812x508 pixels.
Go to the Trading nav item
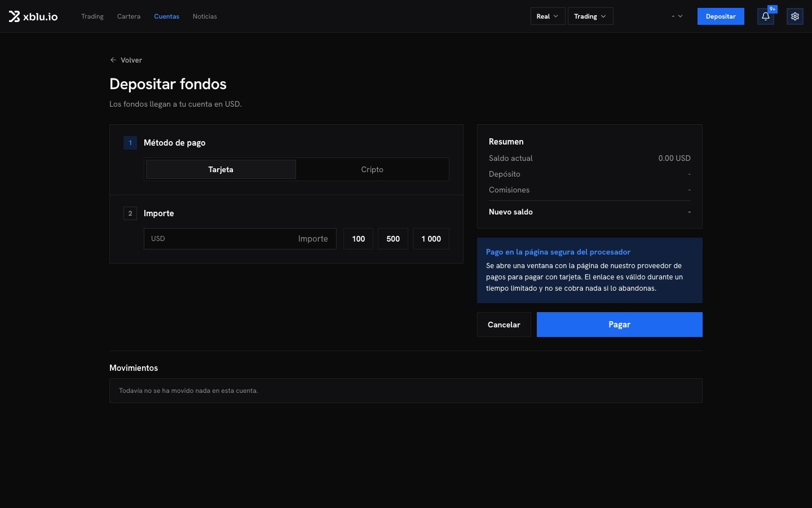point(92,16)
